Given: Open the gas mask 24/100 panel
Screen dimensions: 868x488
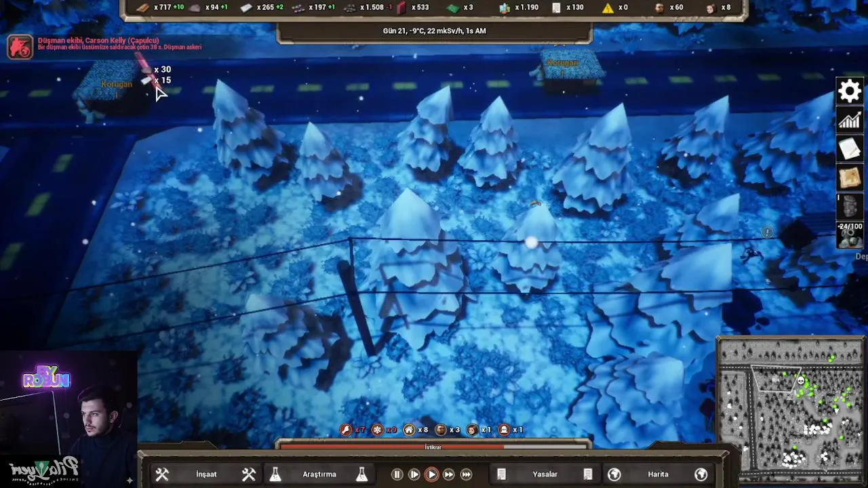Looking at the screenshot, I should coord(850,235).
